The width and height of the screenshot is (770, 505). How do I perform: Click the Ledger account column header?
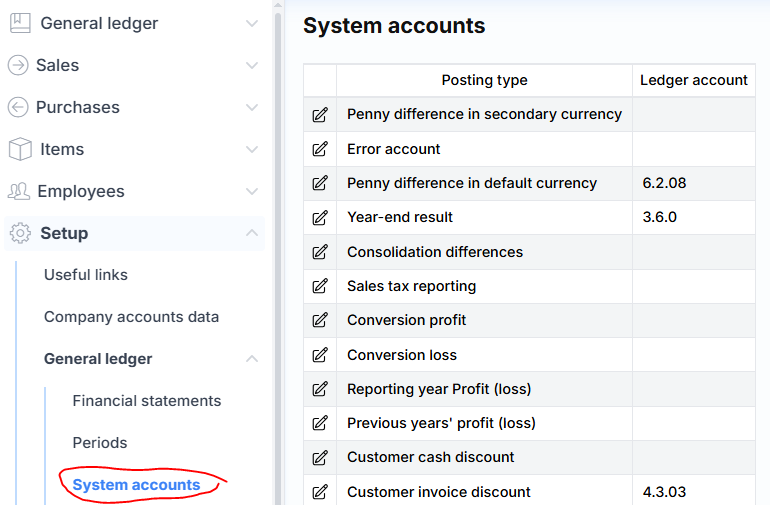coord(694,80)
